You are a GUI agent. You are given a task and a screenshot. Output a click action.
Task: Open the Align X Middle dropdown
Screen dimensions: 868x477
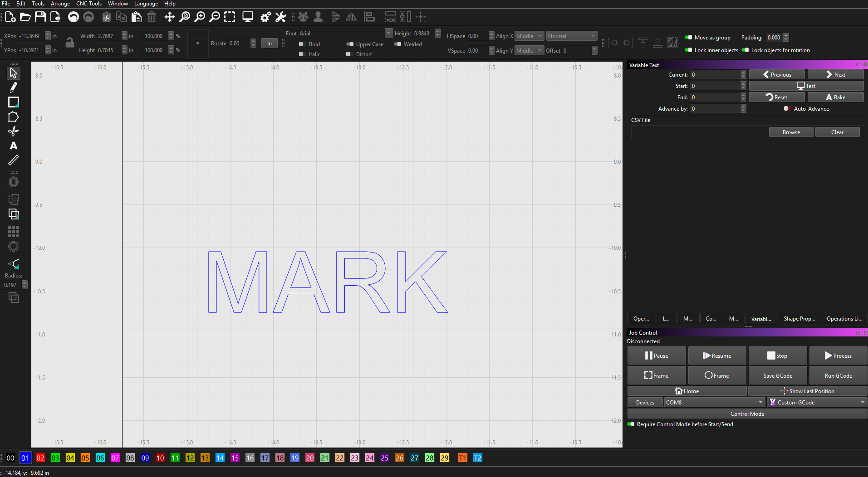529,36
